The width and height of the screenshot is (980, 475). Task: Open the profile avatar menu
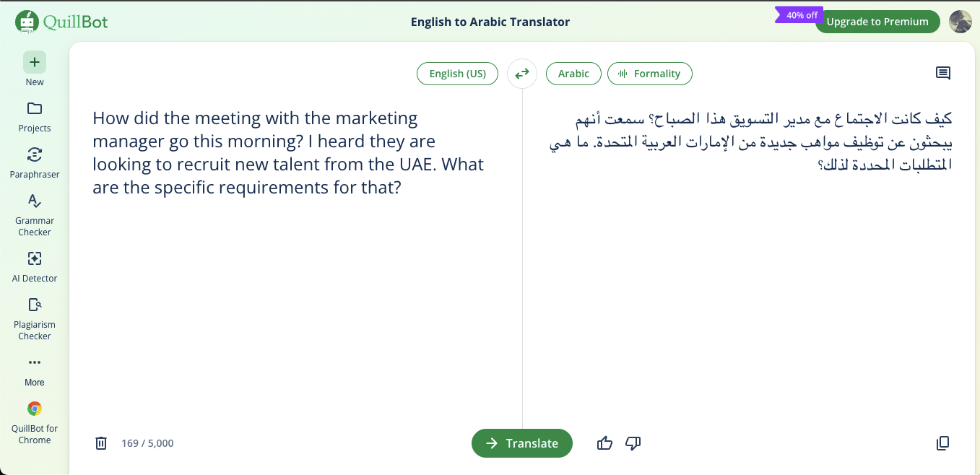[961, 22]
